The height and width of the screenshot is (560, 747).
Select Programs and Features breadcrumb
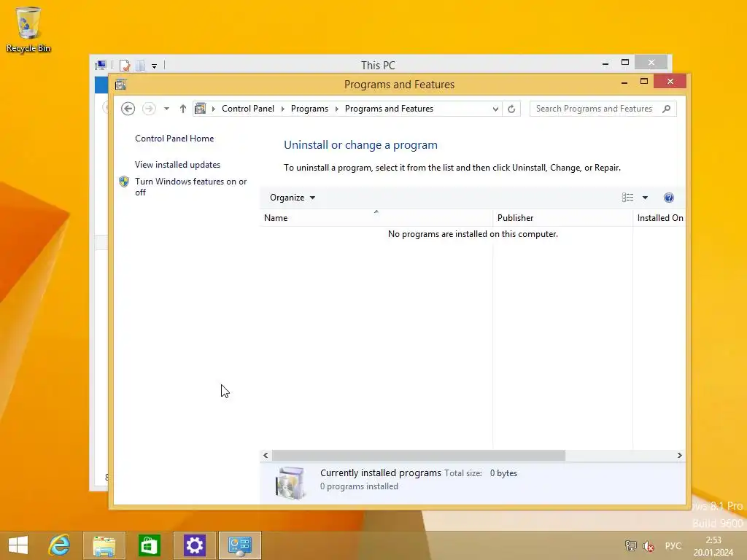point(389,109)
